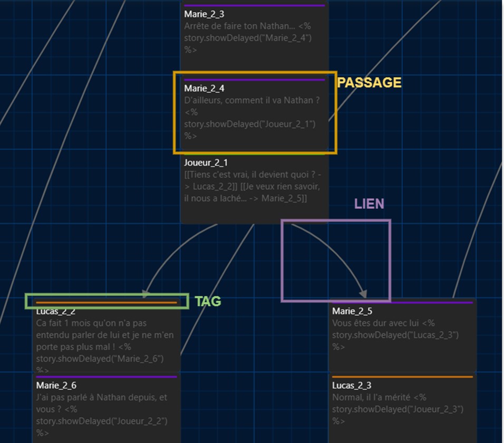Select the Marie_2_4 passage about Nathan
504x443 pixels.
tap(255, 112)
